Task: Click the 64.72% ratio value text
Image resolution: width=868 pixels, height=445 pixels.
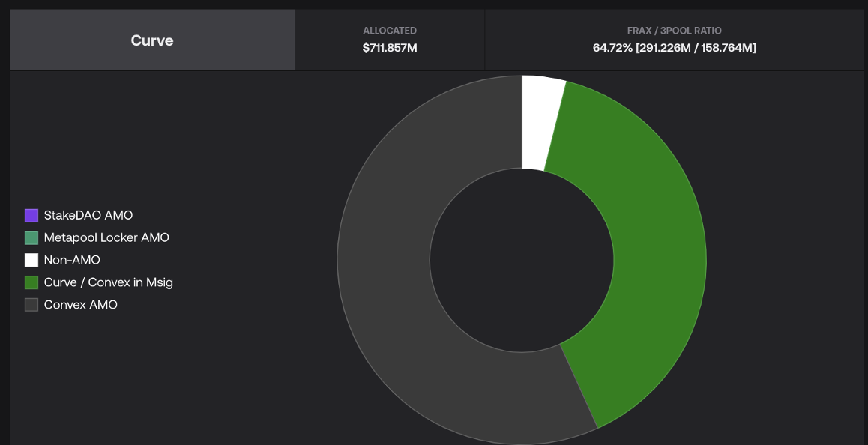Action: [x=612, y=48]
